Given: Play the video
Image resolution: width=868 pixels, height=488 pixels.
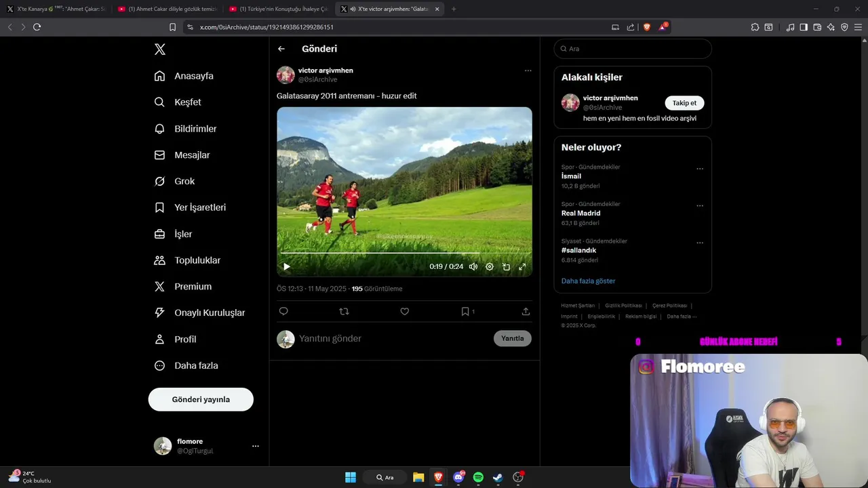Looking at the screenshot, I should [286, 266].
